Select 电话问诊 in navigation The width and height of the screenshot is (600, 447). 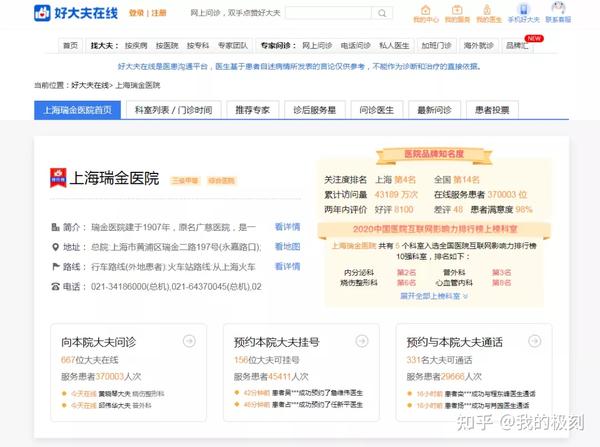(355, 46)
